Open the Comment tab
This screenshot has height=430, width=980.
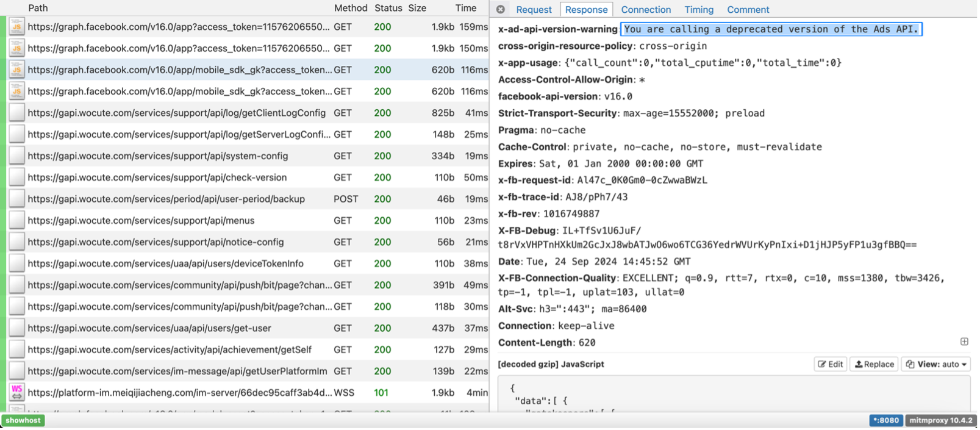point(748,10)
